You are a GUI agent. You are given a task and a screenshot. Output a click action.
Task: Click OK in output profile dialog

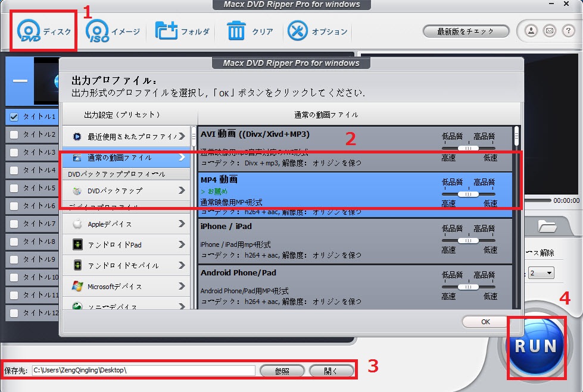(x=485, y=322)
